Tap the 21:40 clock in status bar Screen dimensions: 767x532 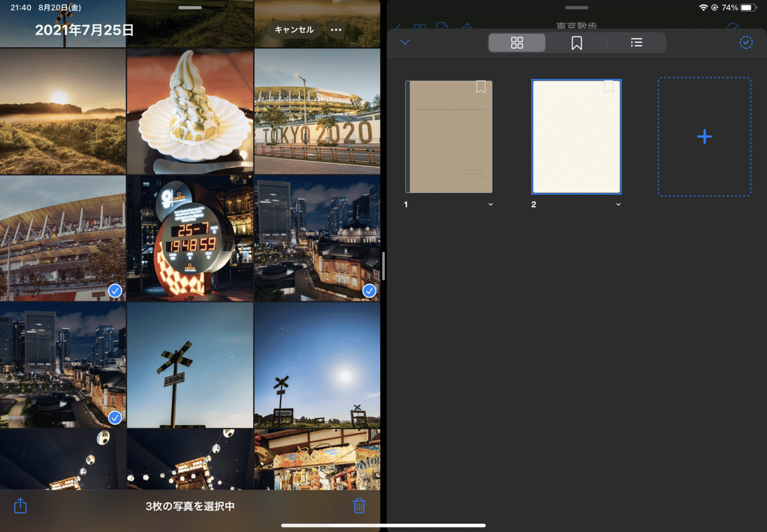tap(21, 8)
